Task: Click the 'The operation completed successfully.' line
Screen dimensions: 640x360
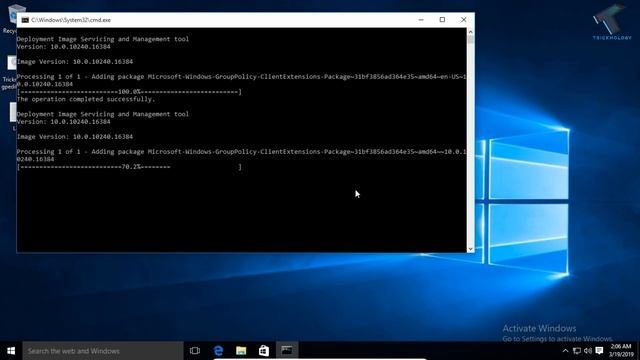Action: [86, 99]
